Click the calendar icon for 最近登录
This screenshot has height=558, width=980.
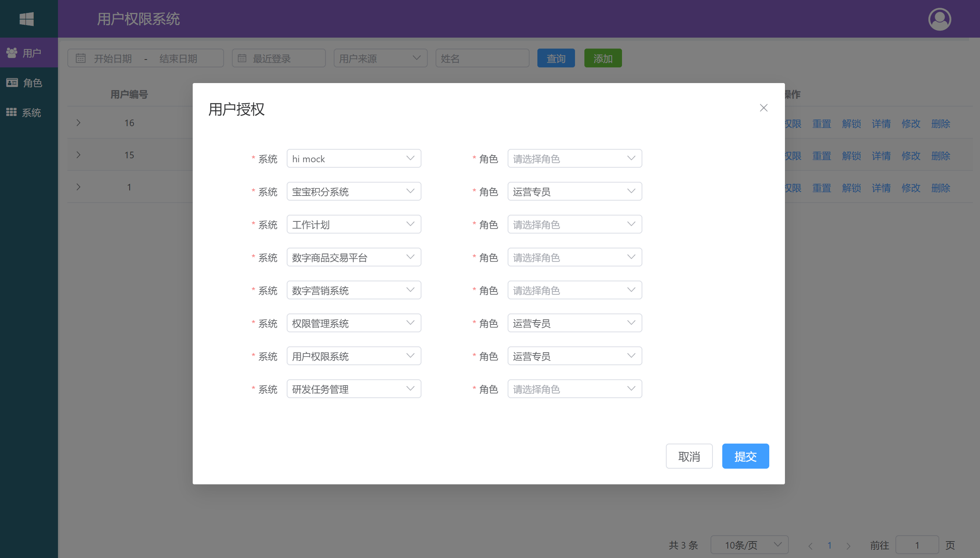242,58
